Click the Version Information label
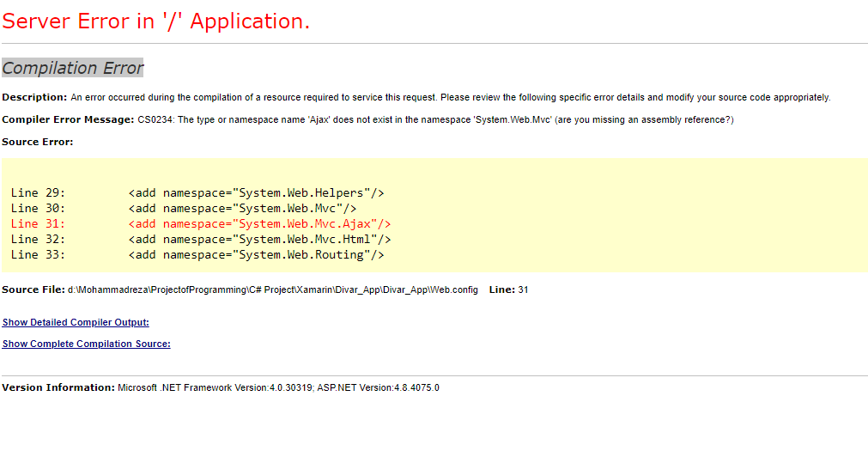 (58, 387)
